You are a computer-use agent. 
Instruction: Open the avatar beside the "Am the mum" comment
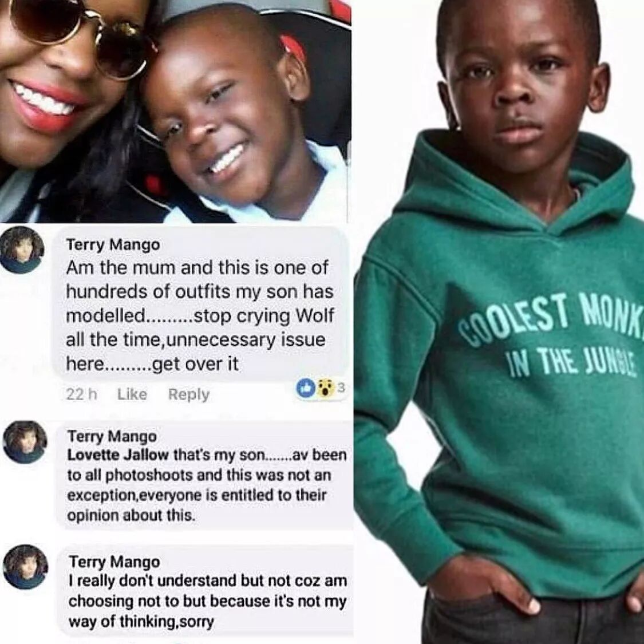tap(23, 249)
